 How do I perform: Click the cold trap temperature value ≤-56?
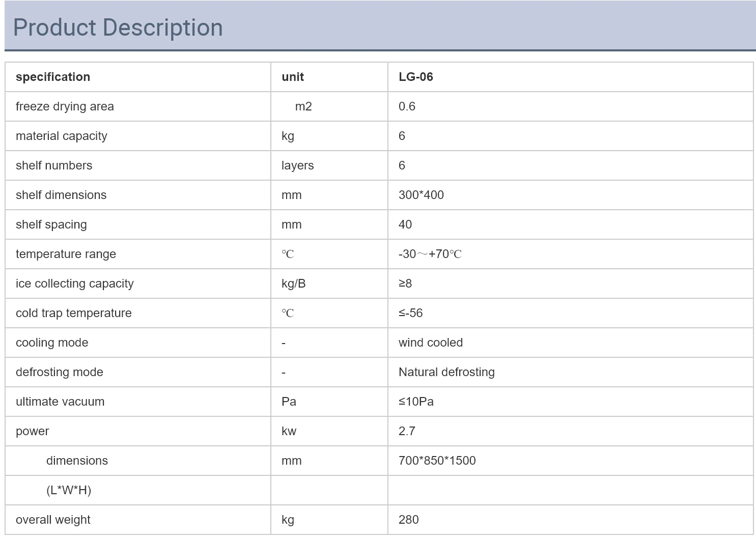410,313
